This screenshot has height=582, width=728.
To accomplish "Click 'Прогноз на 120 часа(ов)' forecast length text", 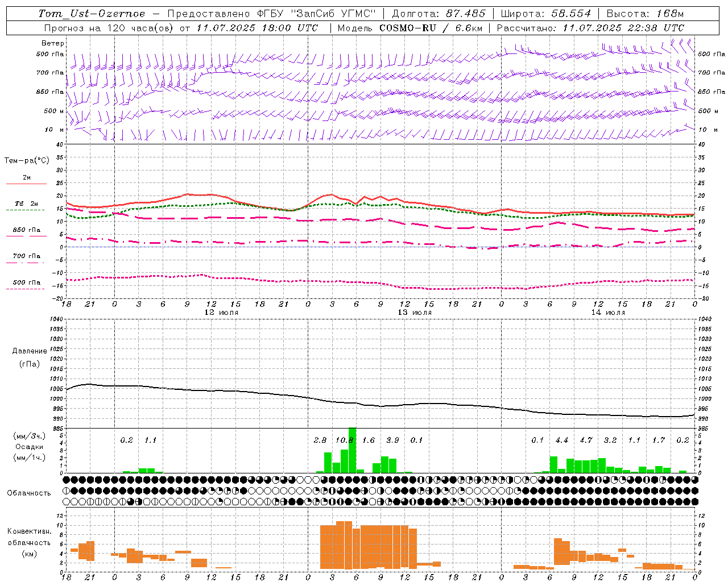I will tap(109, 28).
